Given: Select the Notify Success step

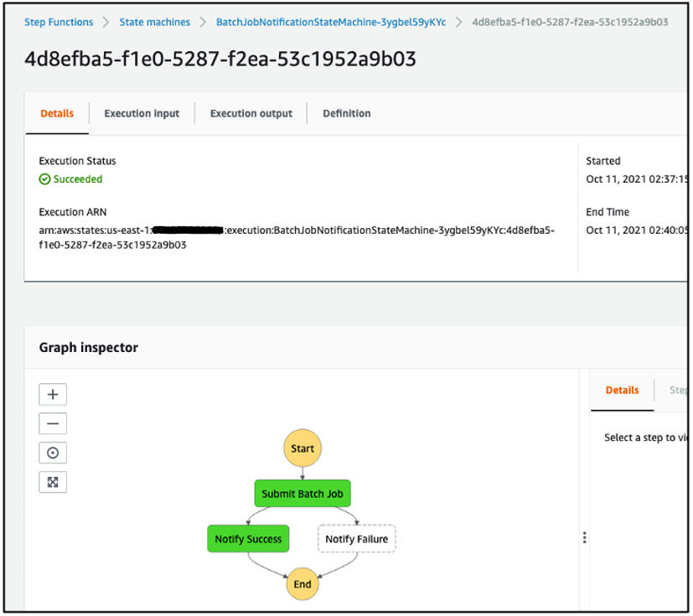Looking at the screenshot, I should click(248, 539).
